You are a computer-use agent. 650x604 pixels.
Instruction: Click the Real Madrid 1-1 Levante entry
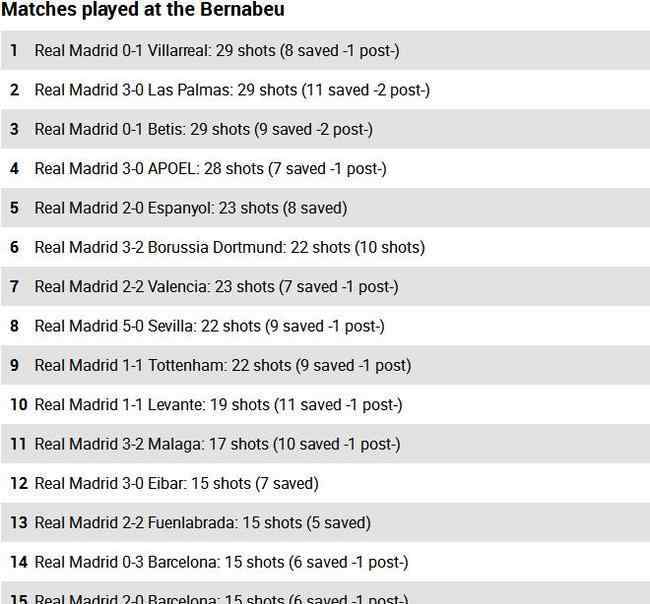[x=218, y=405]
